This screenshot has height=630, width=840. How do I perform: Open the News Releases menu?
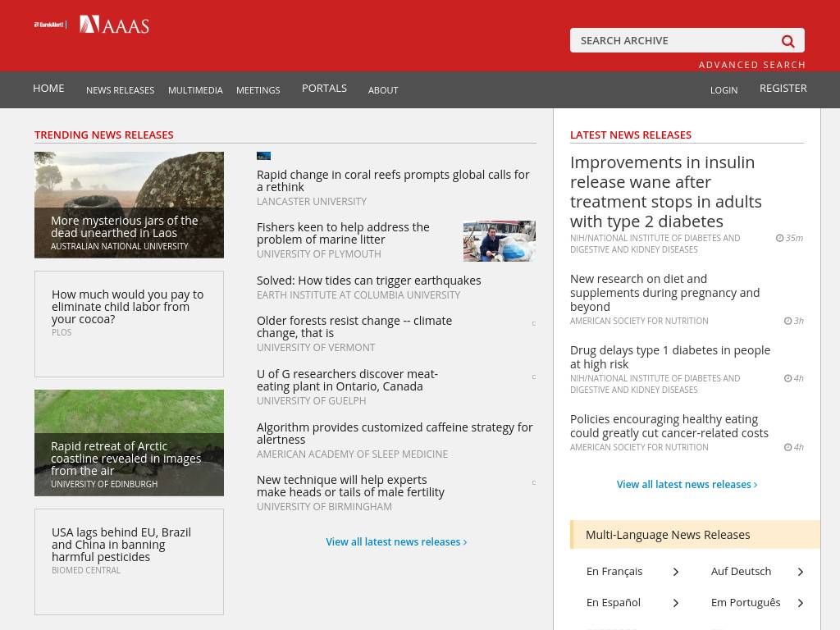120,90
